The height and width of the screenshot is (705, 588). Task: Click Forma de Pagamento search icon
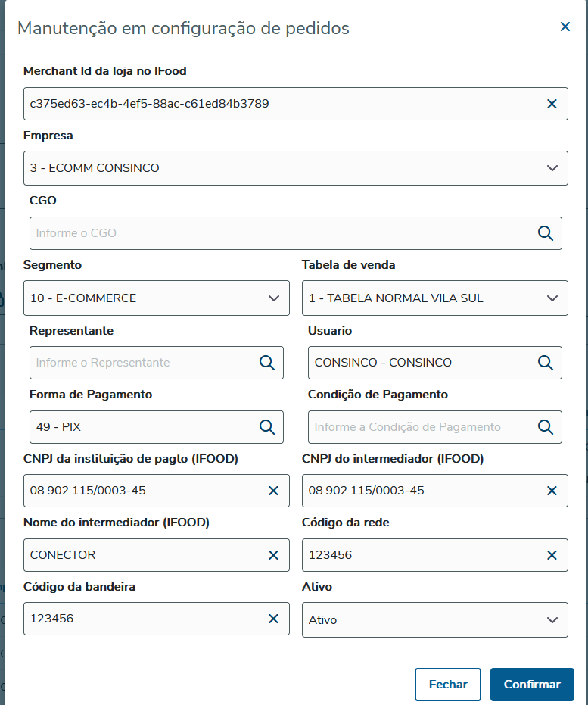coord(267,427)
